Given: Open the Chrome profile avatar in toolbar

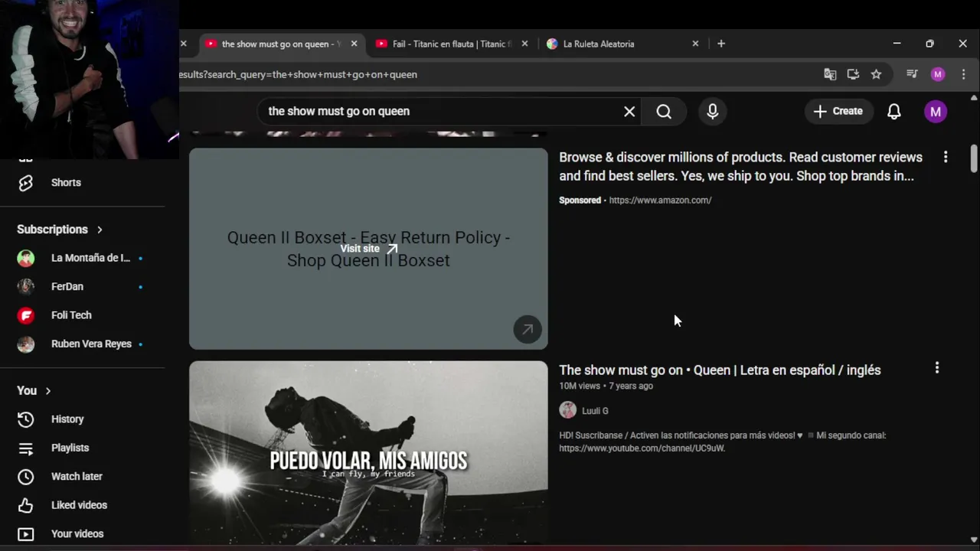Looking at the screenshot, I should 938,74.
